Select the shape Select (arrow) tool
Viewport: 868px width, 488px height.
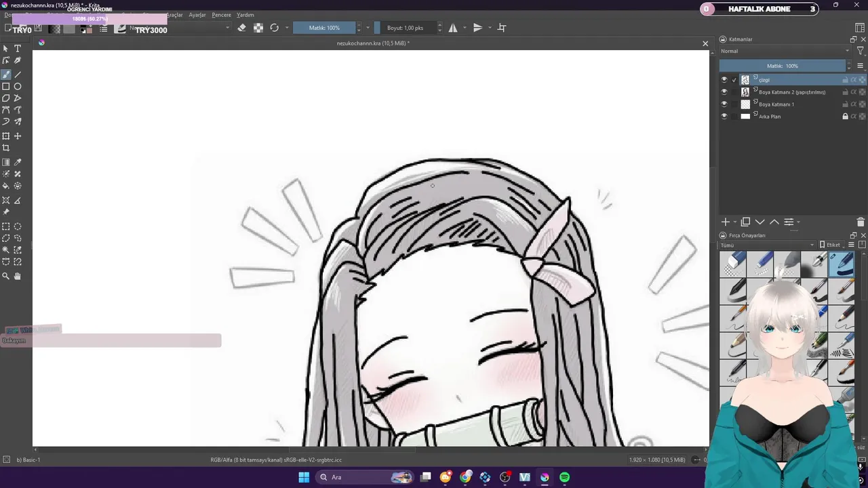(6, 49)
